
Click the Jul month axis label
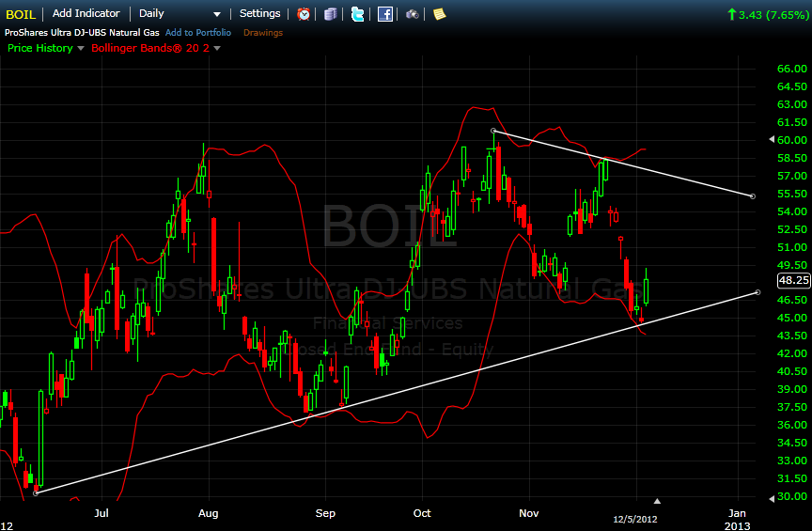(101, 513)
